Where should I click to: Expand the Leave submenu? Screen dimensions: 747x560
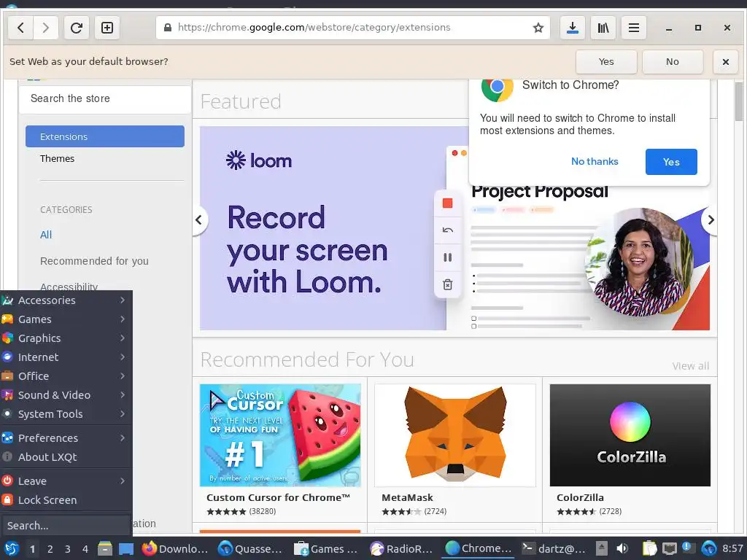[66, 481]
